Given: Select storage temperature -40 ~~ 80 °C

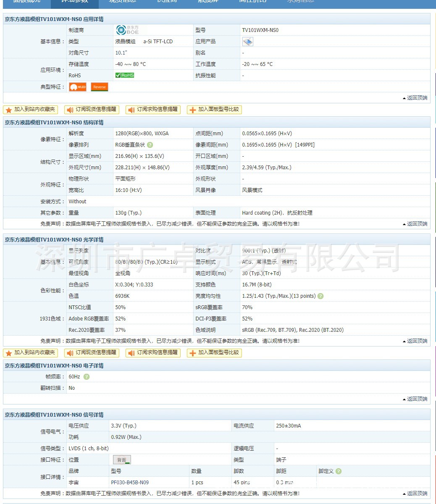Looking at the screenshot, I should click(131, 64).
